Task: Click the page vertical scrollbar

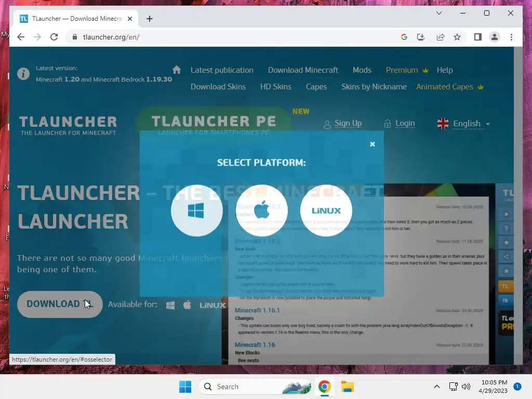Action: click(x=518, y=206)
